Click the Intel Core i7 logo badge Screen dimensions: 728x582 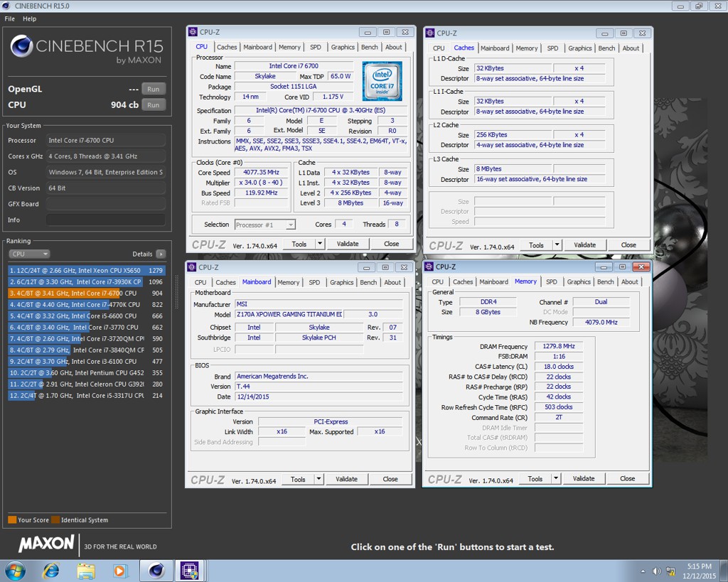pyautogui.click(x=382, y=81)
